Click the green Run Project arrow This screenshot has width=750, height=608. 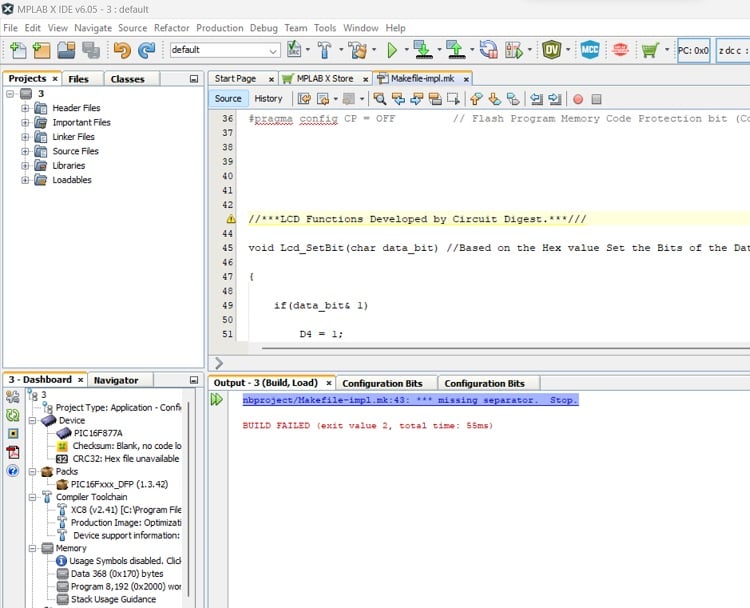click(x=392, y=49)
